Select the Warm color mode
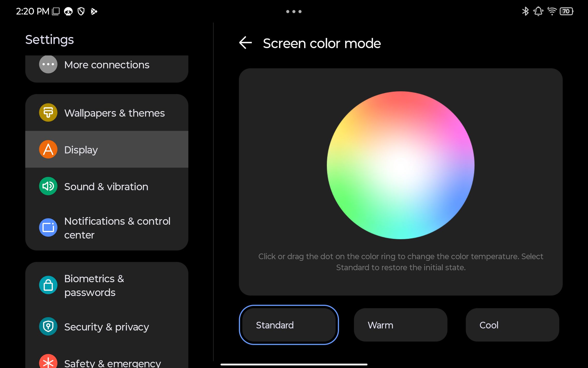 (x=400, y=325)
